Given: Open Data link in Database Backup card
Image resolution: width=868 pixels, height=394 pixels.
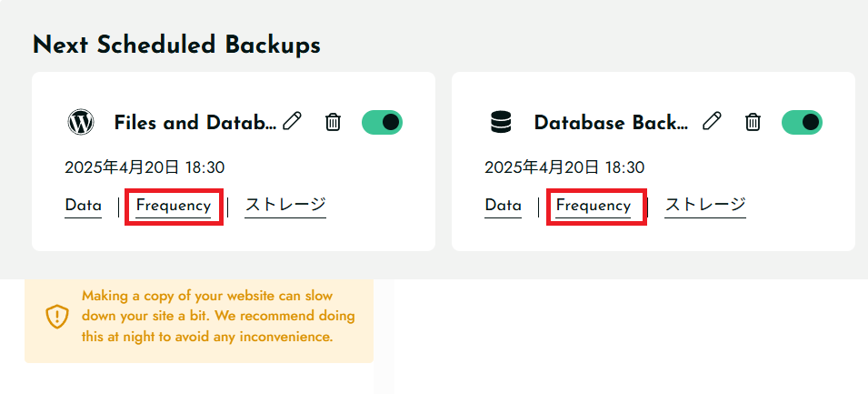Looking at the screenshot, I should pos(504,207).
